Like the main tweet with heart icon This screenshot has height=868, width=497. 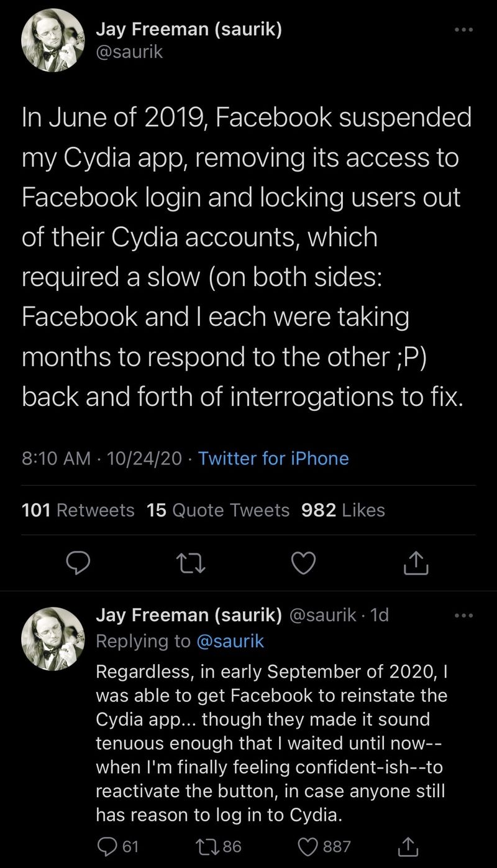click(x=304, y=563)
